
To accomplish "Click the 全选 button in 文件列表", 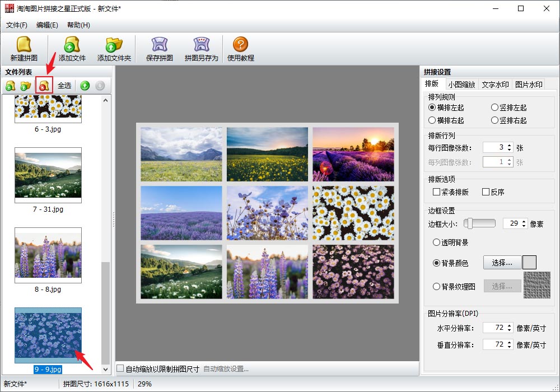I will (x=64, y=86).
